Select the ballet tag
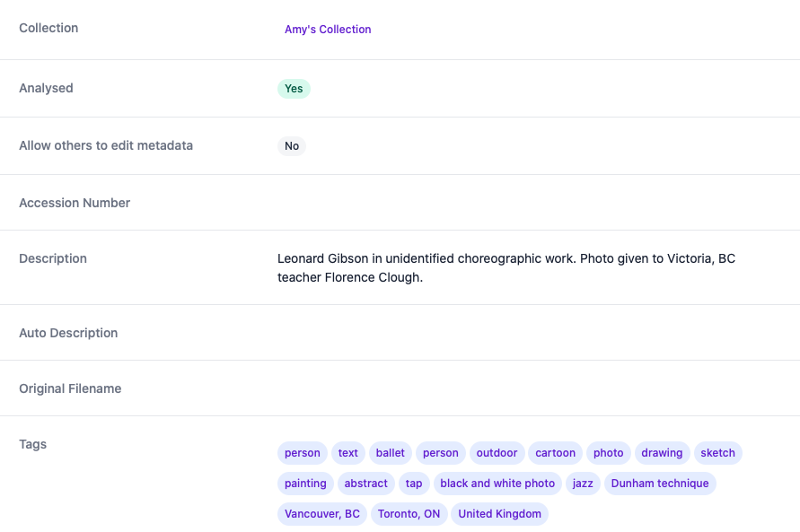Screen dimensions: 800x532 [x=391, y=453]
